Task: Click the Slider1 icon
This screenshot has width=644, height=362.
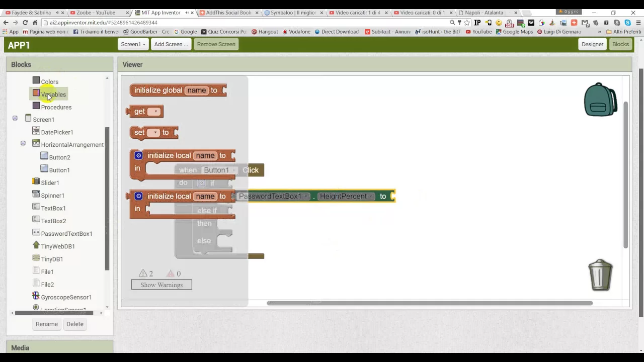Action: [36, 182]
